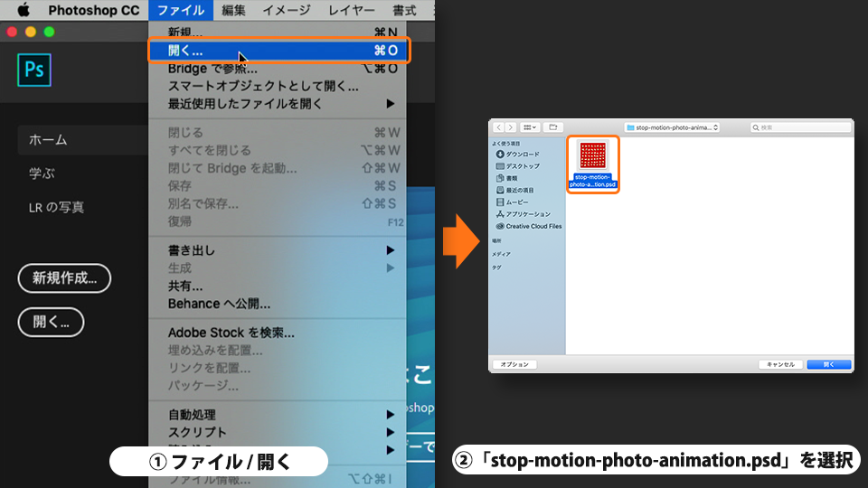This screenshot has width=868, height=488.
Task: Go back in file dialog
Action: point(498,127)
